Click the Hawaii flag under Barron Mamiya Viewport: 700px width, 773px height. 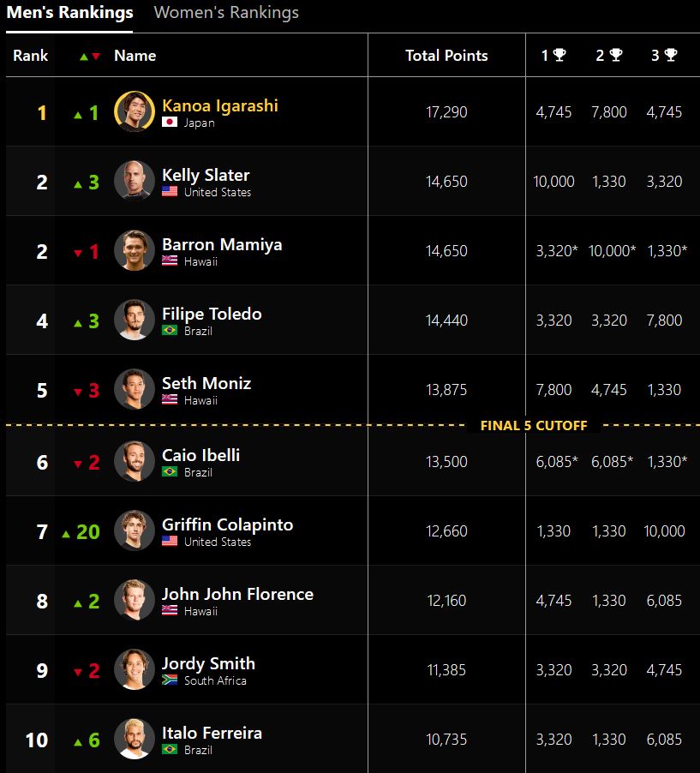[x=170, y=261]
